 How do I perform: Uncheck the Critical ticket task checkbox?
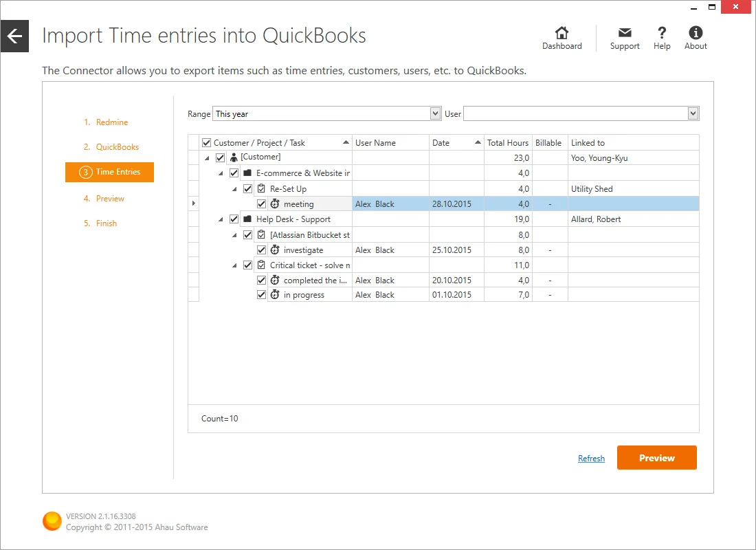248,265
